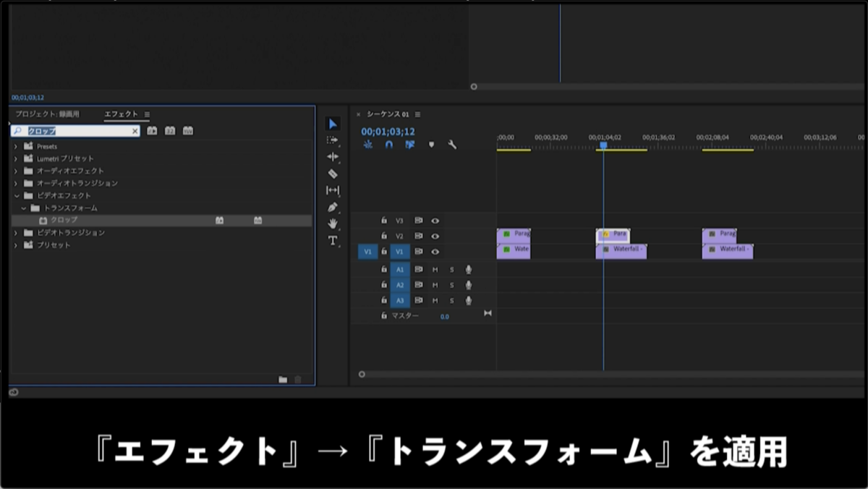The image size is (868, 489).
Task: Mute audio track A1 with the M button
Action: click(x=434, y=268)
